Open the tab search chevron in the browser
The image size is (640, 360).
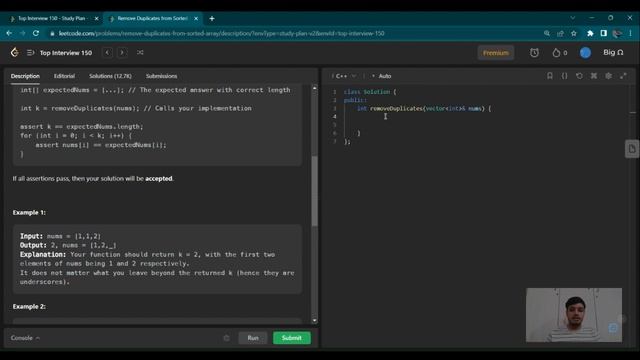point(573,18)
